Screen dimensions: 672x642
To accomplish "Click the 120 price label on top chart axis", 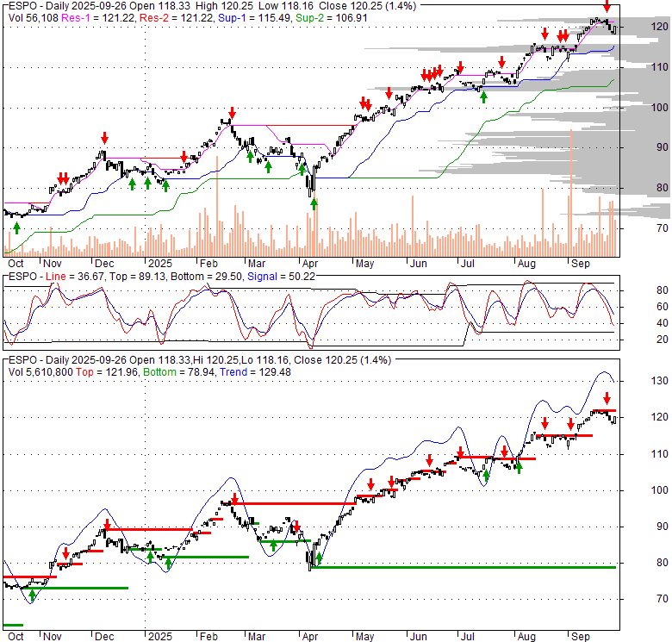I will tap(659, 27).
